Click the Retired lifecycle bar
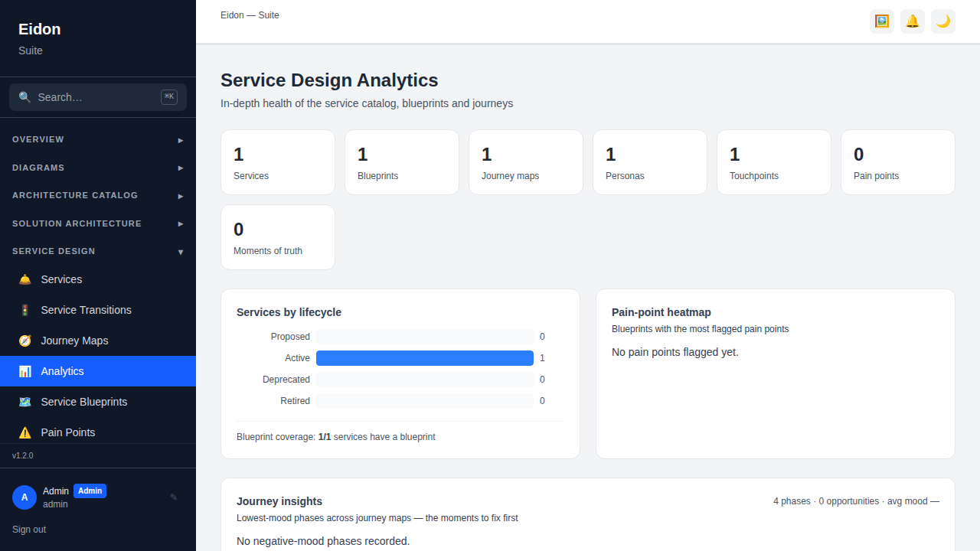The image size is (980, 551). 425,401
